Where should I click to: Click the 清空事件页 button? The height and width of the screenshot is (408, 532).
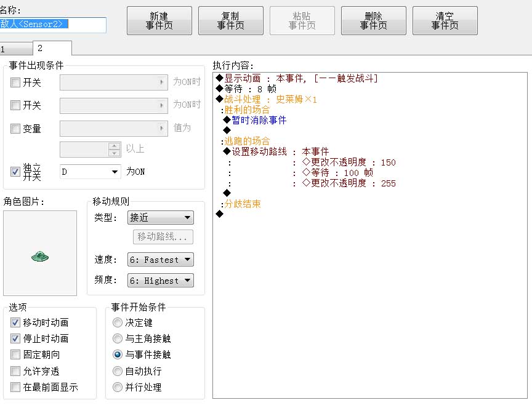[445, 21]
